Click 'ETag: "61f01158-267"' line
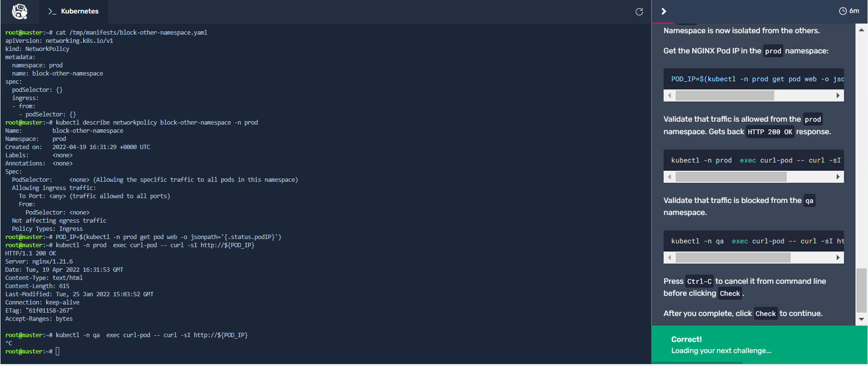The image size is (868, 366). tap(39, 311)
